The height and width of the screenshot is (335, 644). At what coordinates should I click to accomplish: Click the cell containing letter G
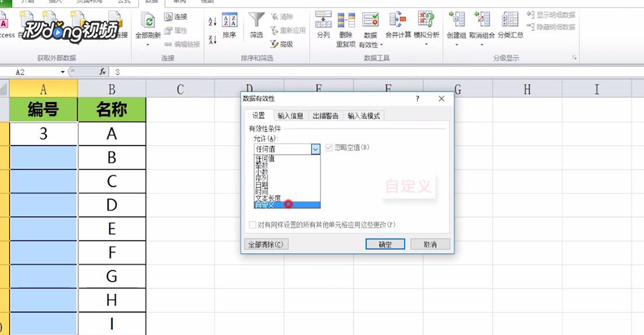point(111,276)
